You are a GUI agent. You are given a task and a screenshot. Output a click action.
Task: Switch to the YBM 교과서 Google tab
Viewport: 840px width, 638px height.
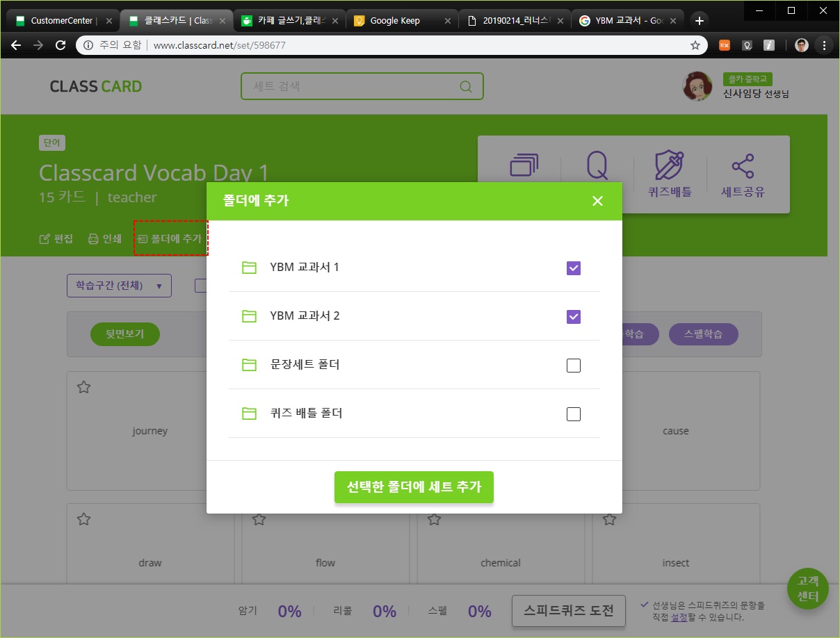[626, 21]
